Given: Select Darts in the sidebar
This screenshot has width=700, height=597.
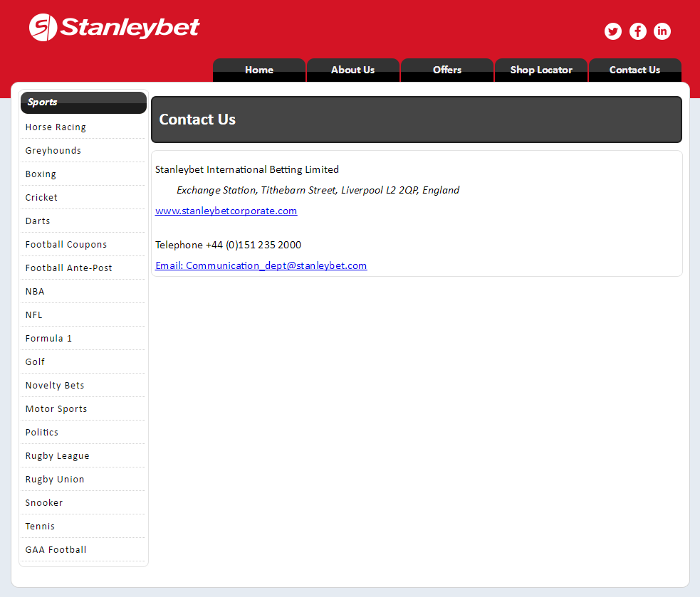Looking at the screenshot, I should 83,221.
